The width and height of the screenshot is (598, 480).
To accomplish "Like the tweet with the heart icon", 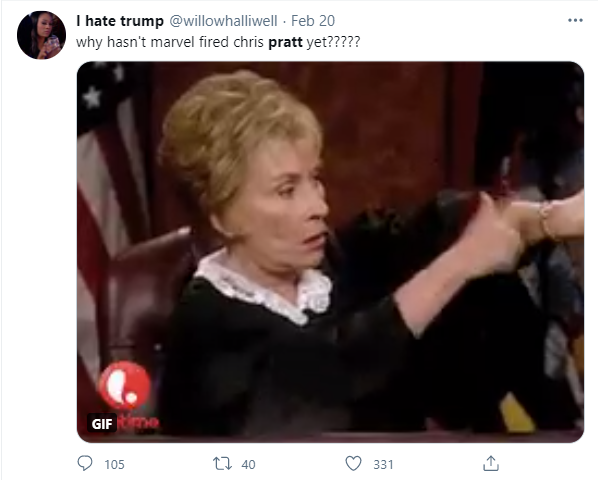I will coord(353,464).
